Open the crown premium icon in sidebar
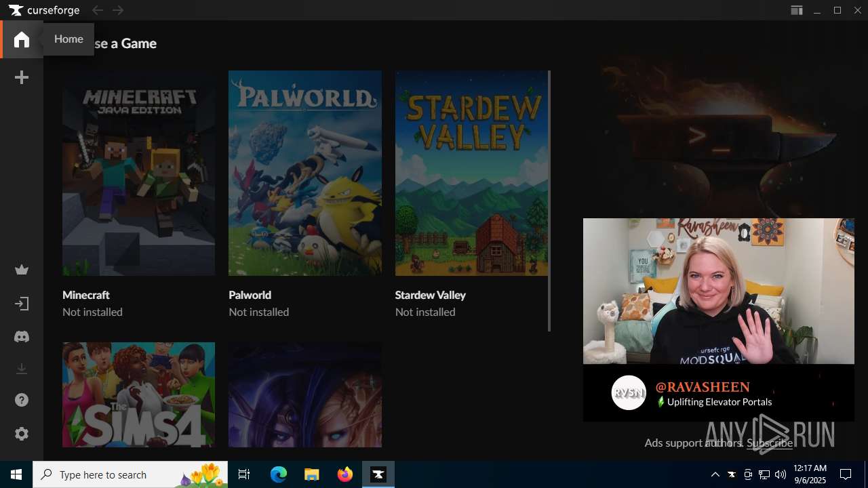Screen dimensions: 868x488 [x=22, y=270]
